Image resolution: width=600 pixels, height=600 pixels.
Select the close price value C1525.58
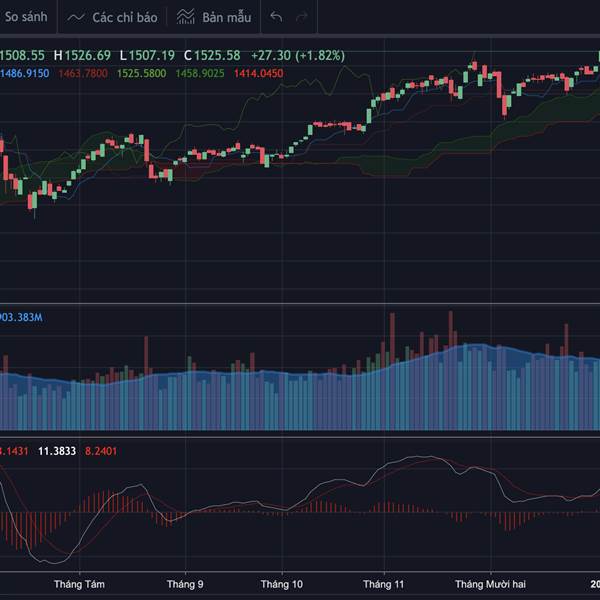click(212, 55)
